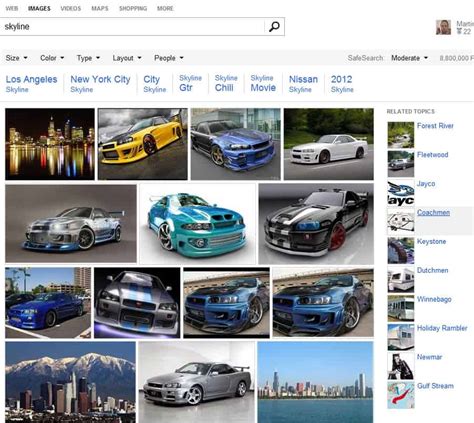Switch to the Maps tab
This screenshot has width=474, height=423.
click(x=100, y=8)
